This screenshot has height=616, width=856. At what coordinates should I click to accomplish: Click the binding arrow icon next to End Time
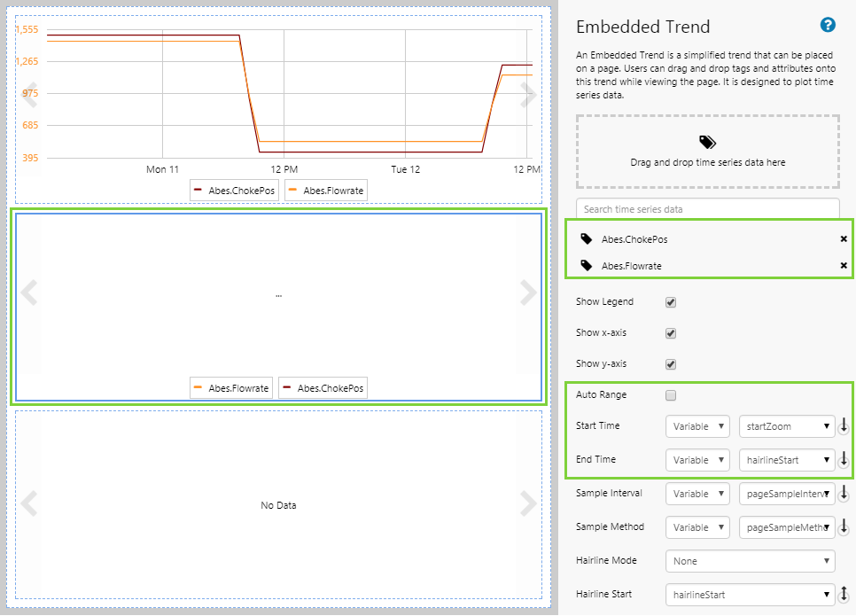point(844,460)
